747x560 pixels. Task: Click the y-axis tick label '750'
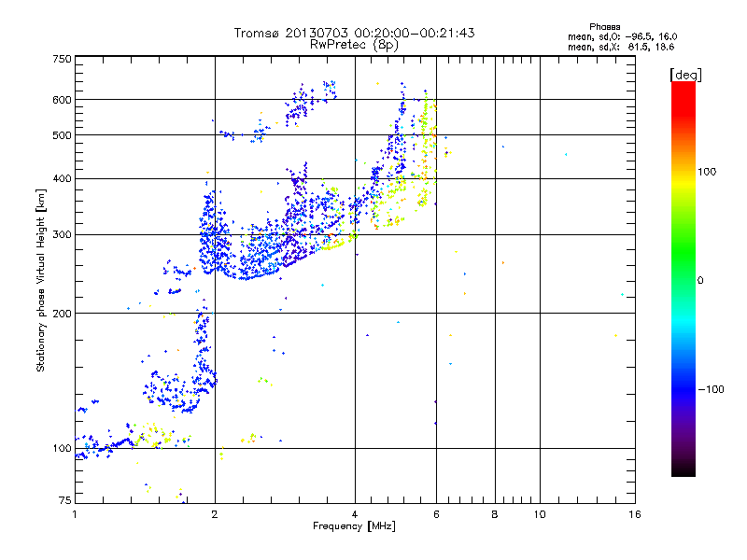[62, 59]
